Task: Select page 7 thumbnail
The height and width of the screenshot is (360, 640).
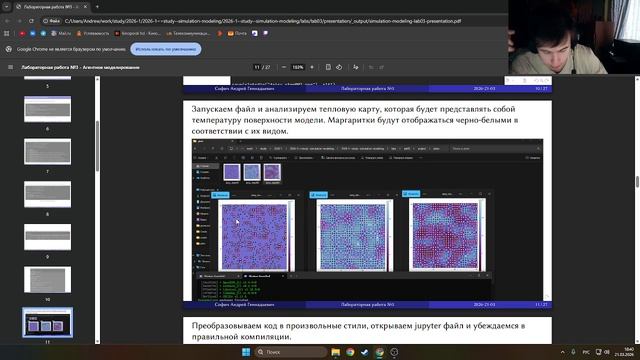Action: 47,151
